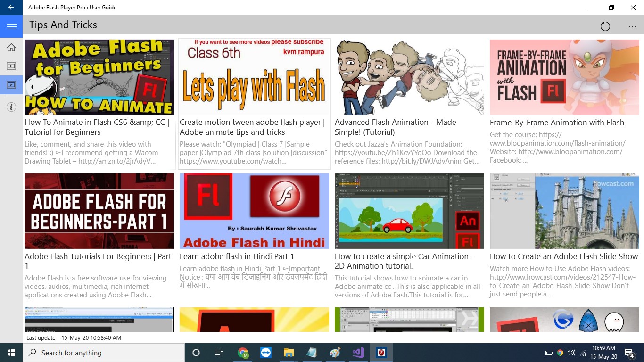Open the info/about sidebar icon
Image resolution: width=644 pixels, height=362 pixels.
pos(11,107)
